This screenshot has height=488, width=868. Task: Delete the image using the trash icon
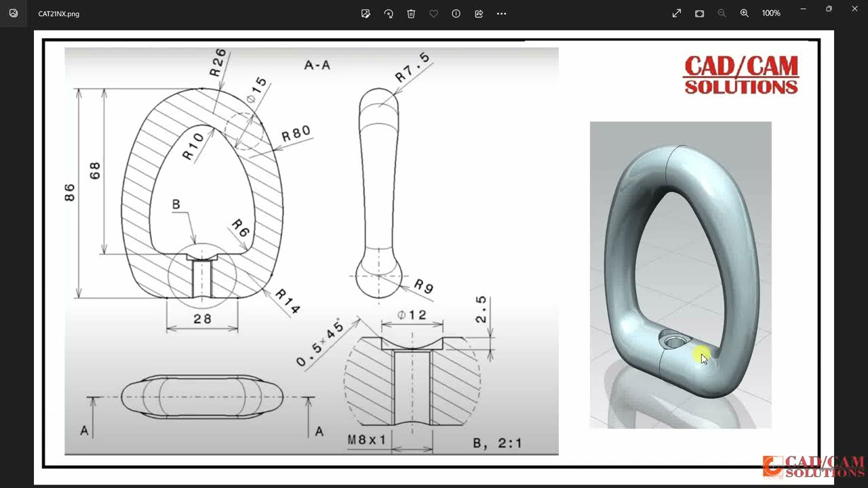[x=411, y=13]
